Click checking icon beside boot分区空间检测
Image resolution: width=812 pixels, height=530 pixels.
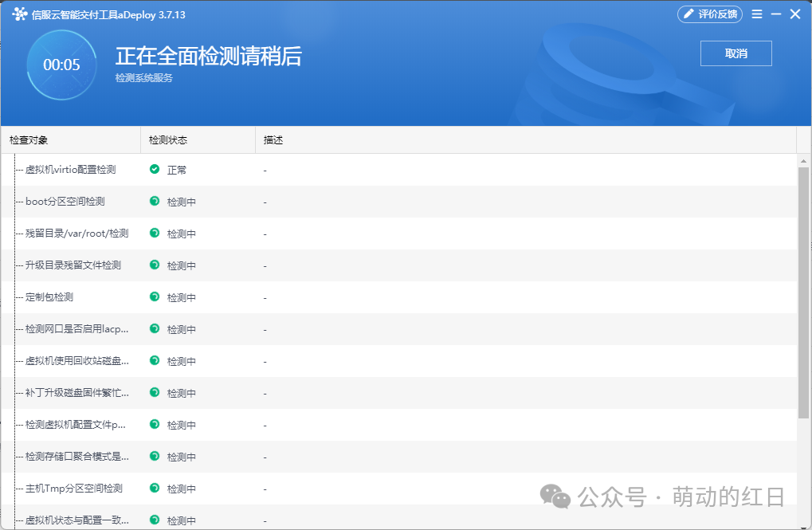155,201
